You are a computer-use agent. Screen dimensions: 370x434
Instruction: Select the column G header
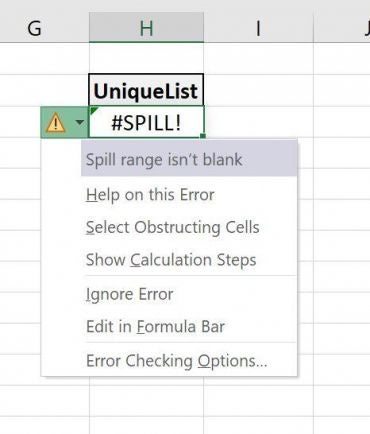coord(35,28)
